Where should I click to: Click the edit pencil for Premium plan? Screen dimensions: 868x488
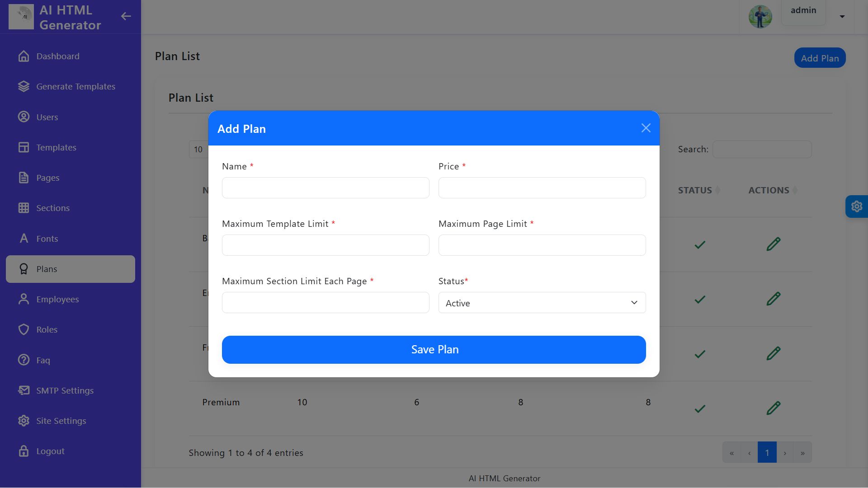773,408
